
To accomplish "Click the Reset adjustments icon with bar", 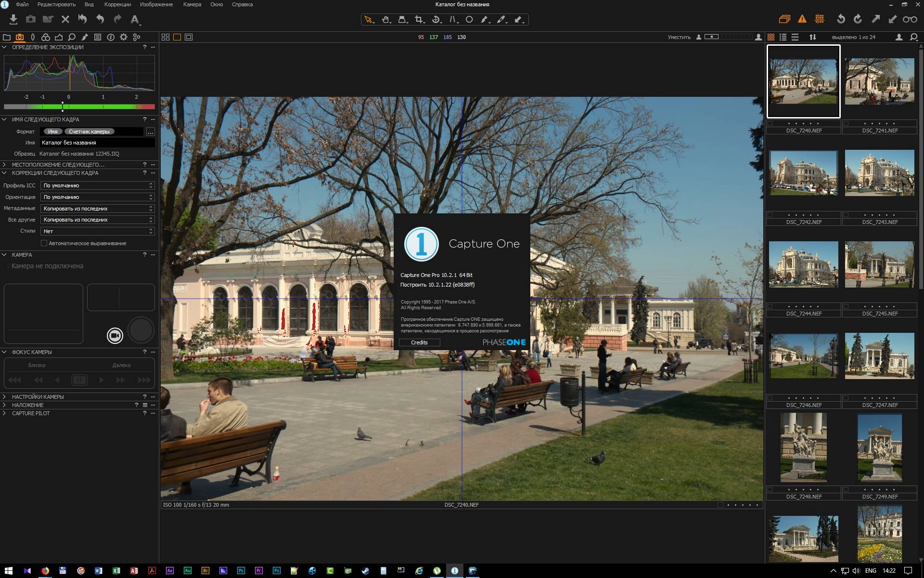I will click(x=83, y=19).
